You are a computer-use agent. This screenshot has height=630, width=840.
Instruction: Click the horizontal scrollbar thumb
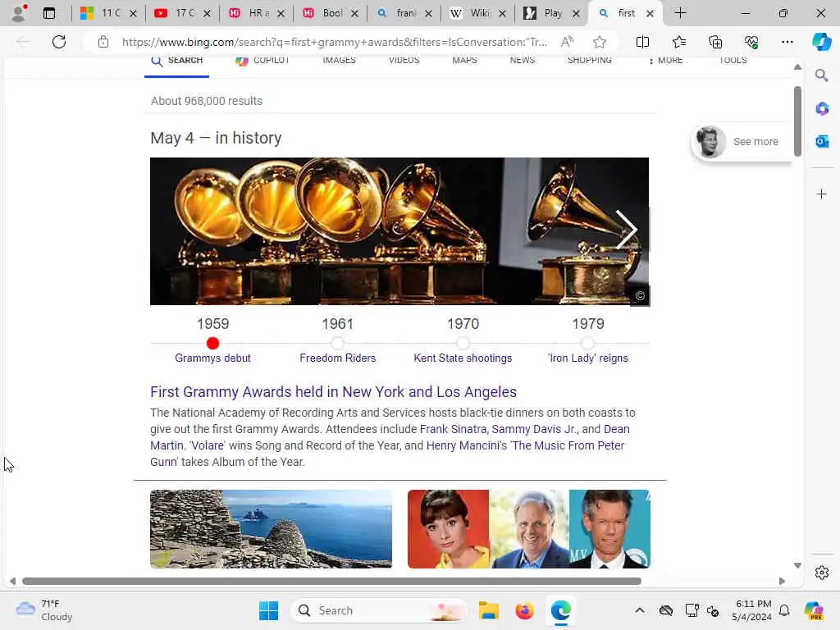click(331, 582)
